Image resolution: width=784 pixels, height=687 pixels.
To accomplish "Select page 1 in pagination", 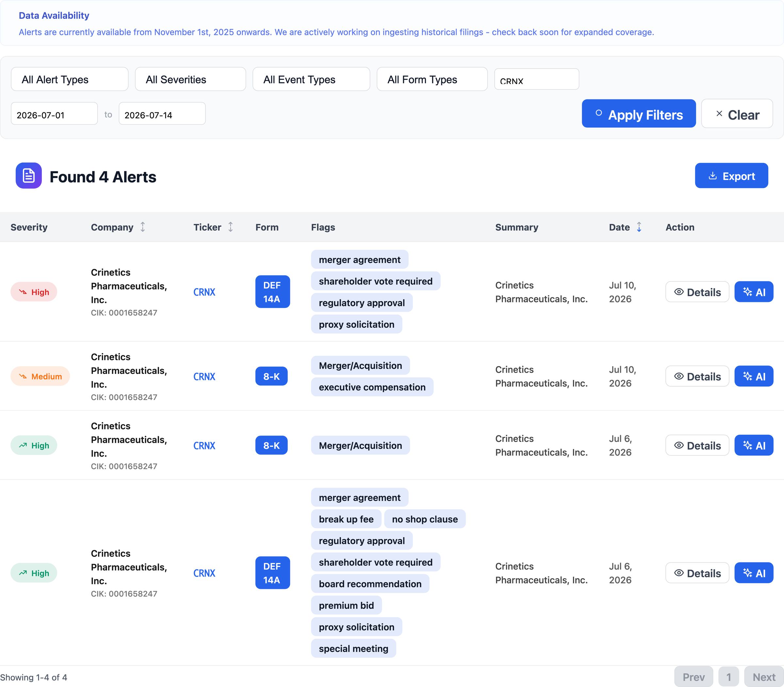I will tap(728, 677).
